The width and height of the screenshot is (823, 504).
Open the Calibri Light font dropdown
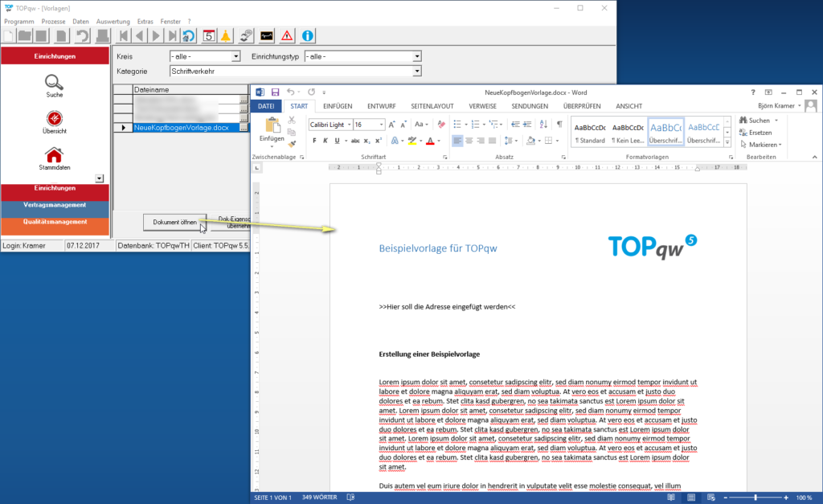(348, 125)
